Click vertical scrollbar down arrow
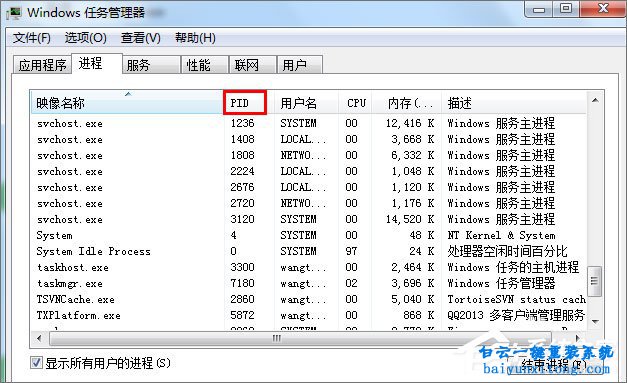The height and width of the screenshot is (383, 627). [595, 321]
